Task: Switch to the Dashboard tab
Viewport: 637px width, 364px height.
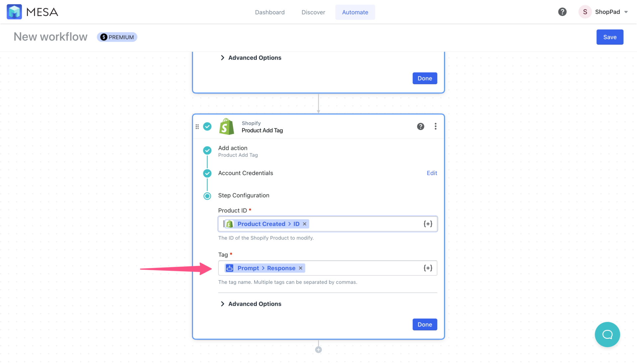Action: [x=270, y=12]
